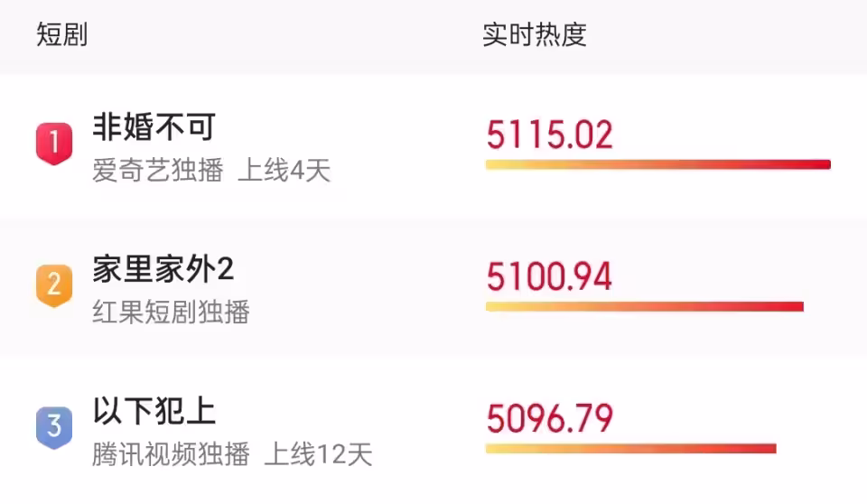Click the 上线12天 label
Screen dimensions: 867x504
coord(318,453)
